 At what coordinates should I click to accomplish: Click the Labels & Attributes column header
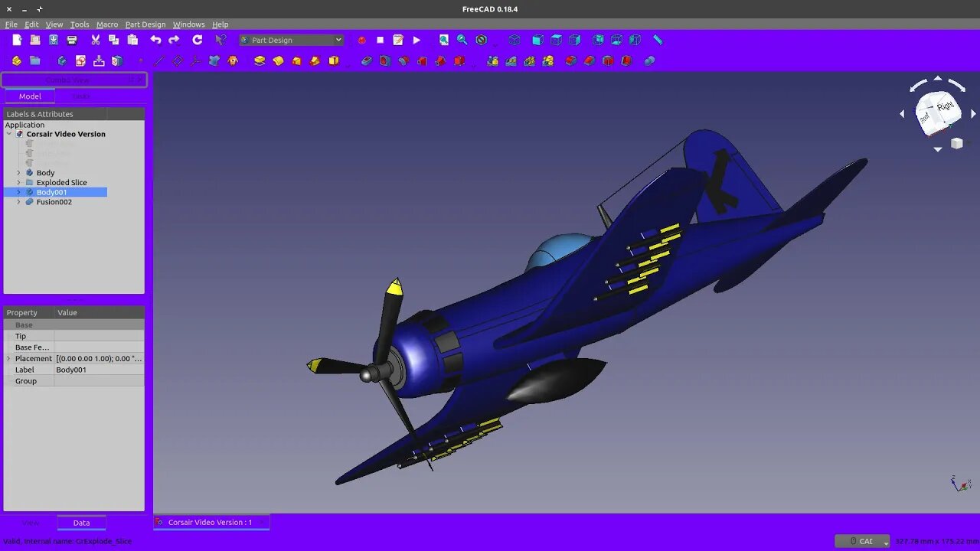(55, 114)
